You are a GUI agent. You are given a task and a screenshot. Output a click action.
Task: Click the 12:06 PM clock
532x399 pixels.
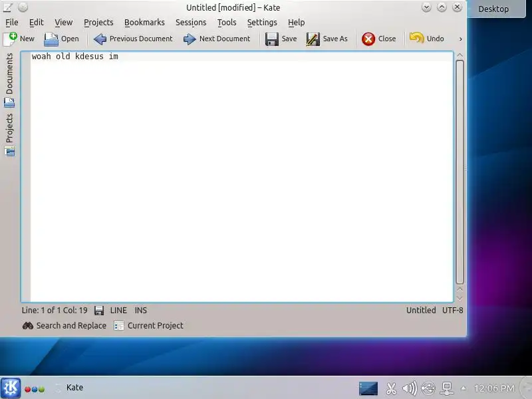coord(494,388)
